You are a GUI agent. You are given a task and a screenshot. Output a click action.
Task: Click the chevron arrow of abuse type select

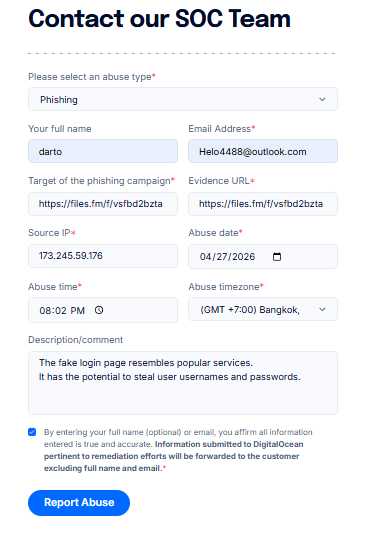tap(322, 99)
